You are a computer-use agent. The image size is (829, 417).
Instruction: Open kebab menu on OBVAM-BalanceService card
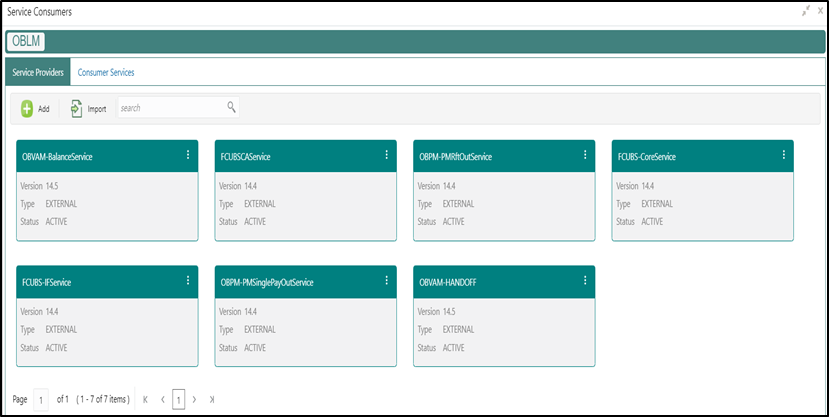[188, 154]
